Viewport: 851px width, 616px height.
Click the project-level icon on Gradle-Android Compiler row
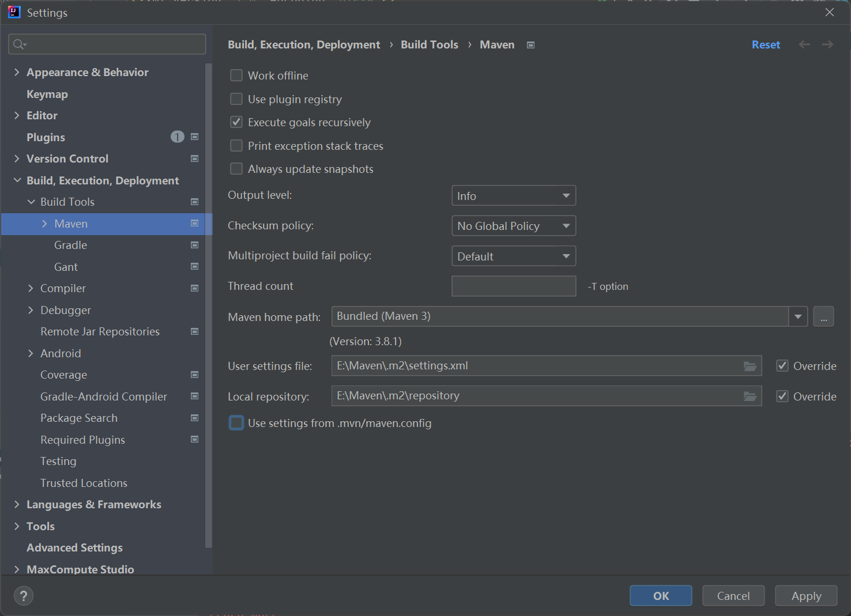pyautogui.click(x=195, y=396)
